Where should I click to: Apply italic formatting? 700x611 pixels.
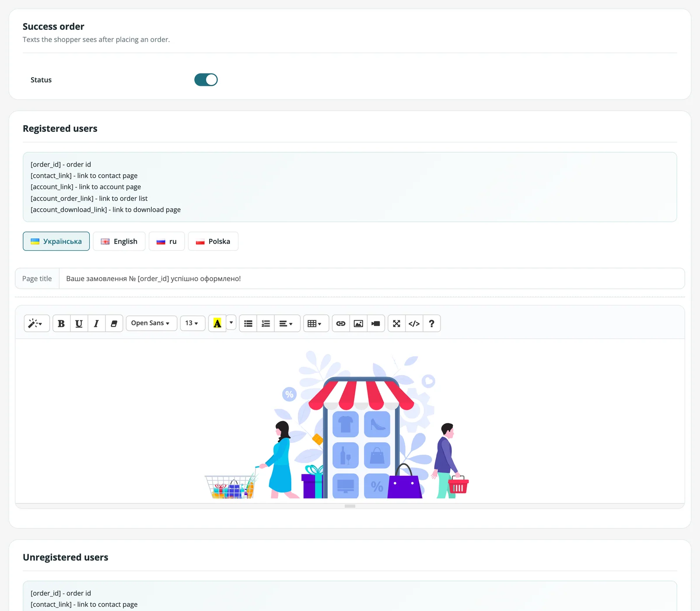click(x=96, y=323)
